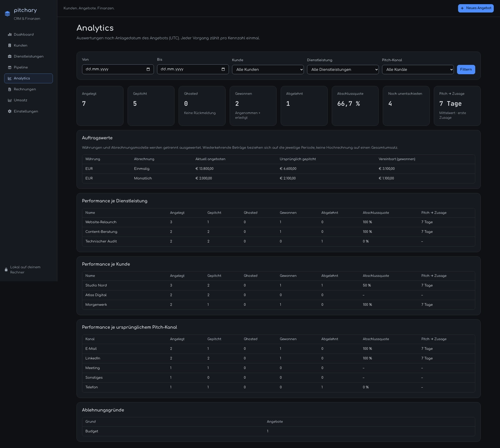
Task: Click the Analytics line chart icon
Action: tap(10, 78)
